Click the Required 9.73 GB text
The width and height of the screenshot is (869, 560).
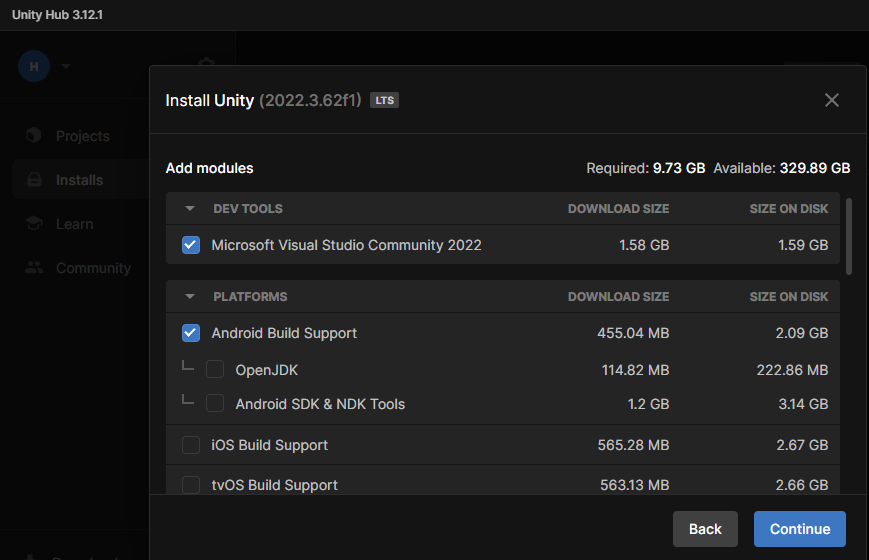(646, 168)
